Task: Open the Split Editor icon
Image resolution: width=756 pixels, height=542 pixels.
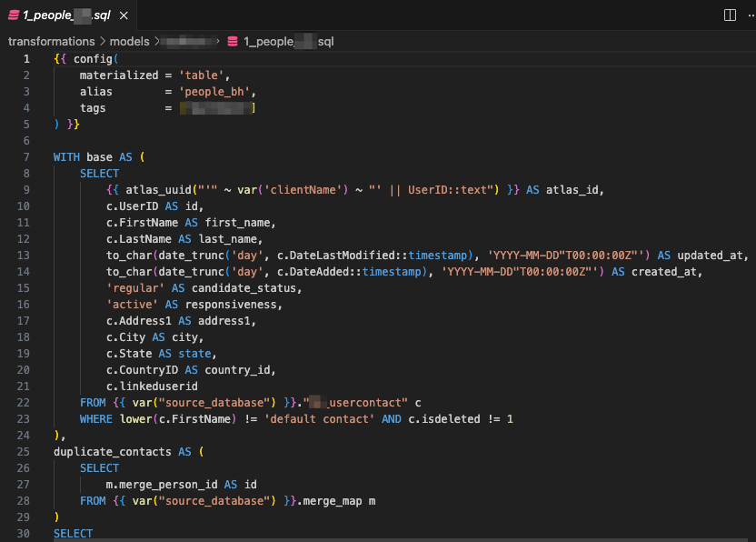Action: (x=730, y=15)
